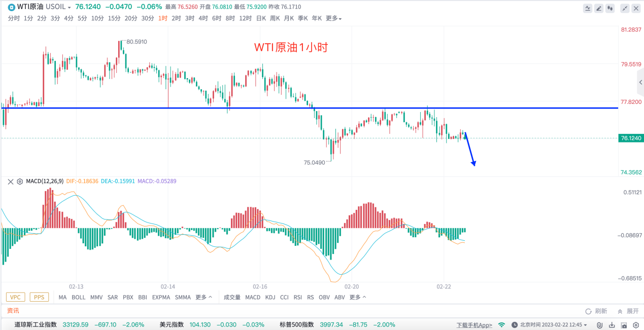This screenshot has height=330, width=644.
Task: Enable the MMV main indicator
Action: pyautogui.click(x=96, y=297)
